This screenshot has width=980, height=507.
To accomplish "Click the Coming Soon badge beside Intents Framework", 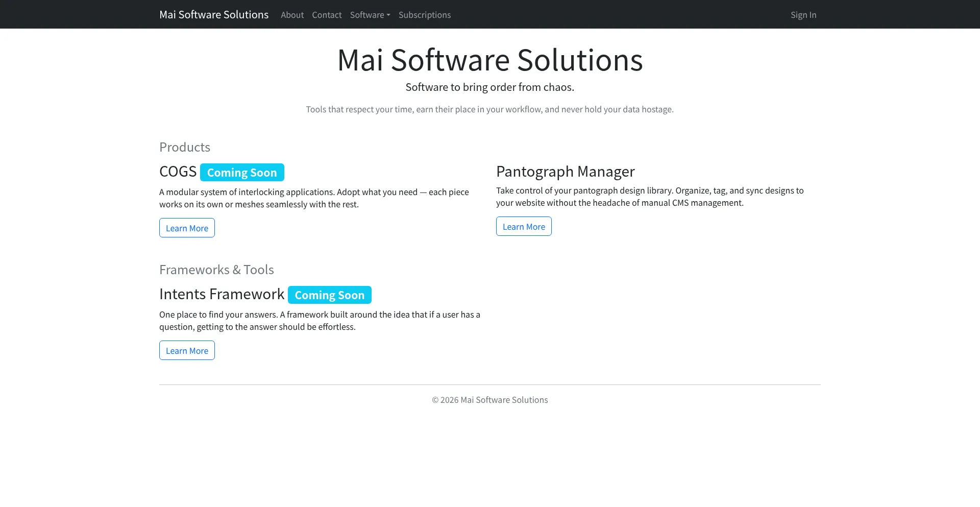I will (x=330, y=295).
